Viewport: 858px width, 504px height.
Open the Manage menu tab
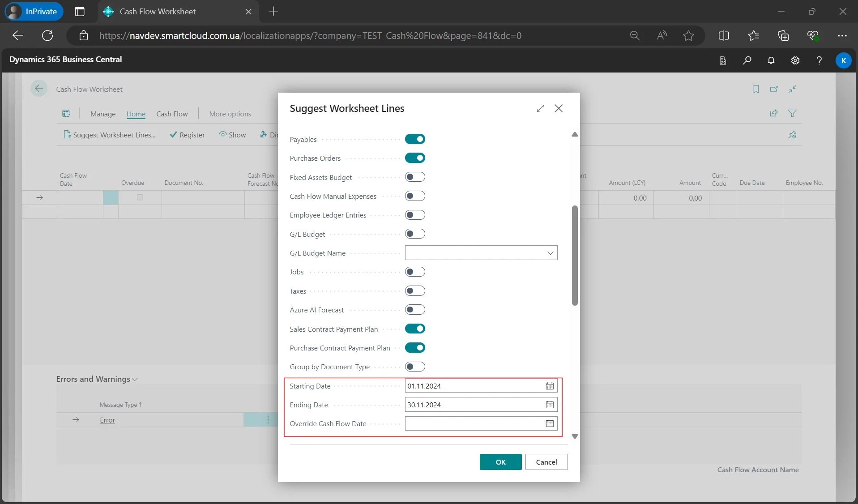click(x=102, y=114)
